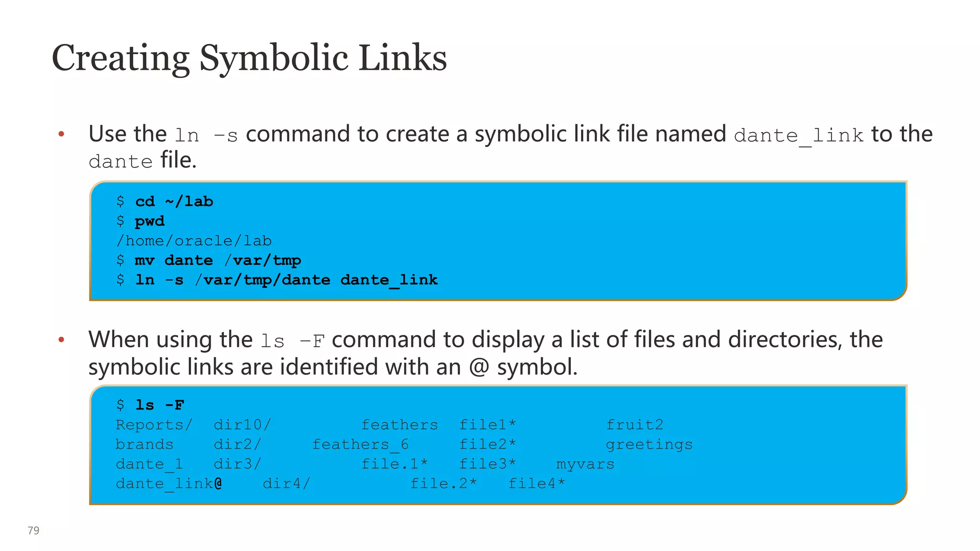Click the 'fruit2' entry
980x551 pixels.
(x=635, y=425)
